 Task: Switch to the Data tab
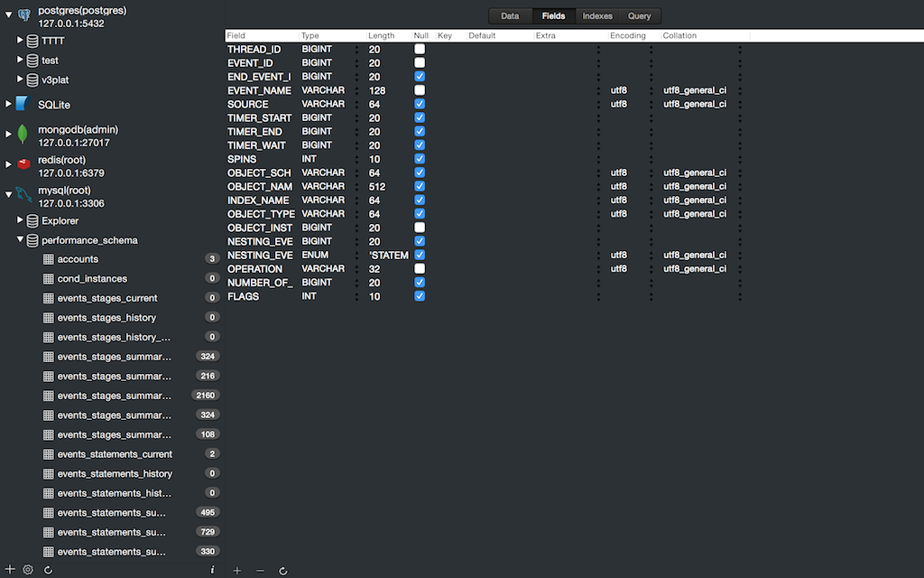click(510, 16)
